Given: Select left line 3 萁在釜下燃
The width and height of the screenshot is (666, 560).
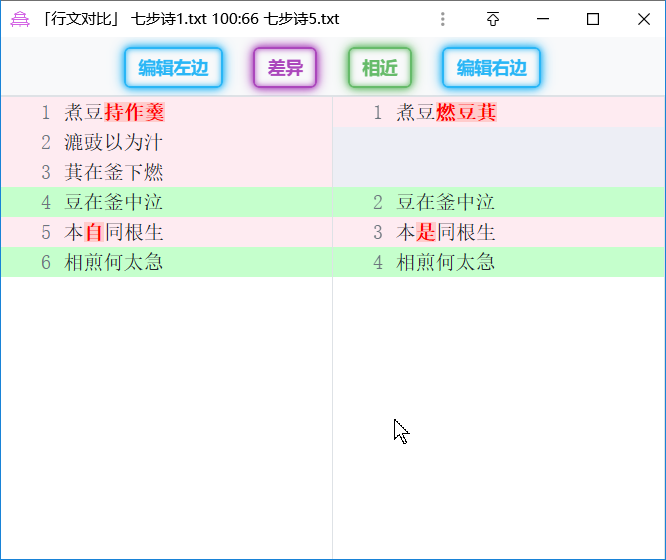Looking at the screenshot, I should [114, 172].
